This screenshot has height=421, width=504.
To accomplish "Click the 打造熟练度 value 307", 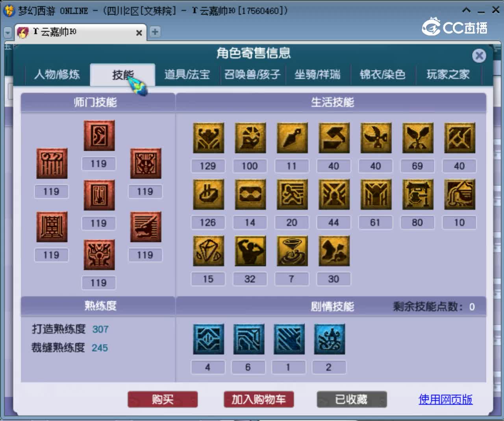I will 100,329.
